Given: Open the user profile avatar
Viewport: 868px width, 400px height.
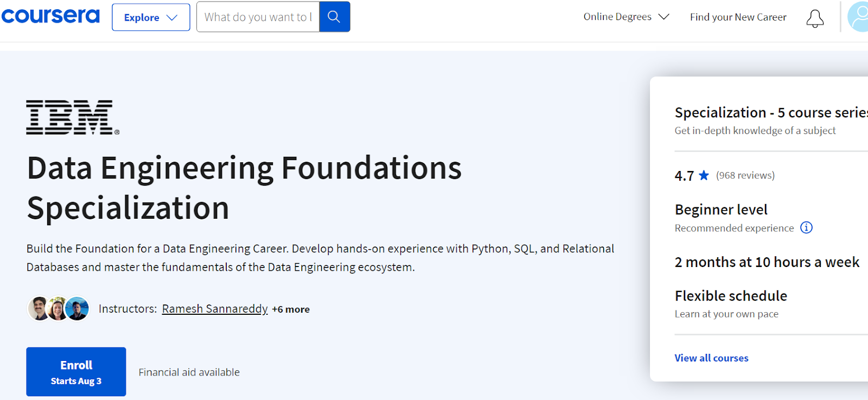Looking at the screenshot, I should [859, 17].
